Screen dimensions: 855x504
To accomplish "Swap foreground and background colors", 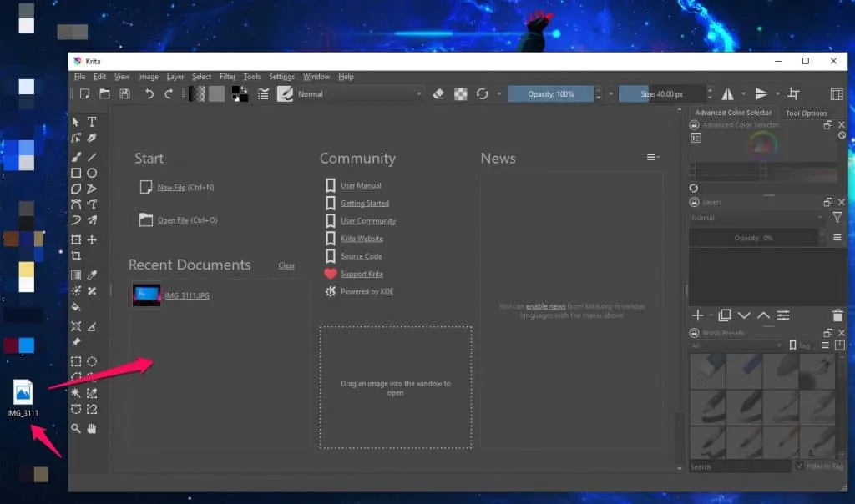I will 243,90.
